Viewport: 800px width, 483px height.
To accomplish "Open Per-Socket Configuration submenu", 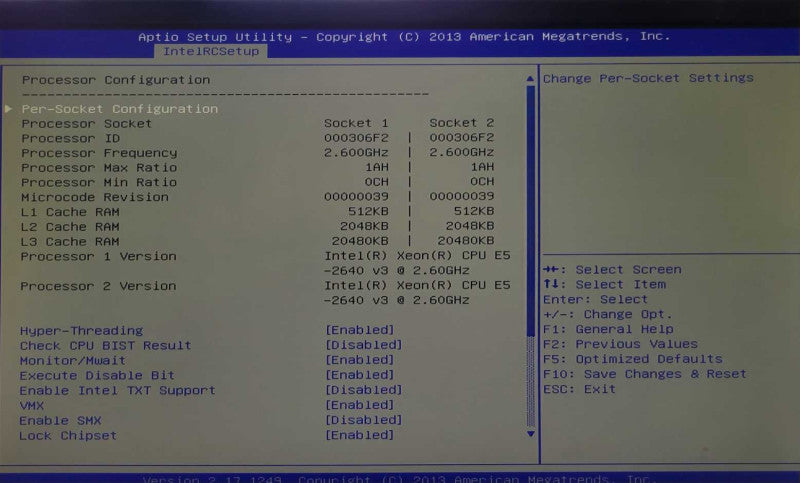I will coord(119,109).
